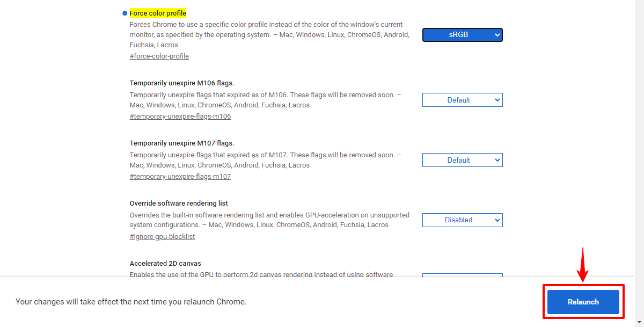Expand the Default dropdown for M106 flags
Viewport: 644px width, 327px height.
point(462,100)
